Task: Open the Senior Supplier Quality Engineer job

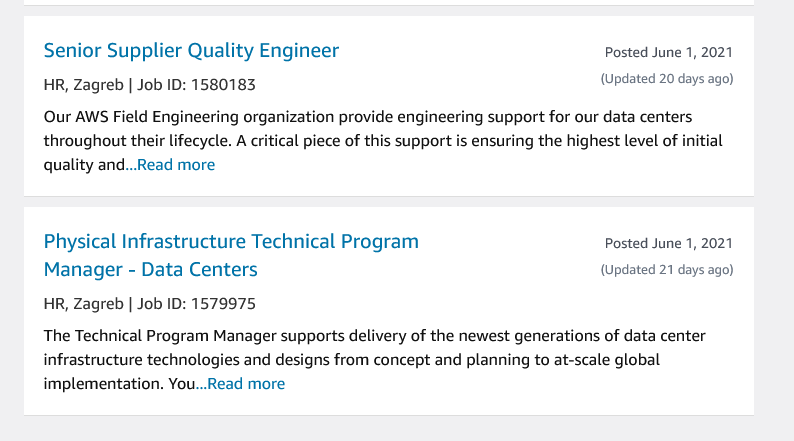Action: [191, 51]
